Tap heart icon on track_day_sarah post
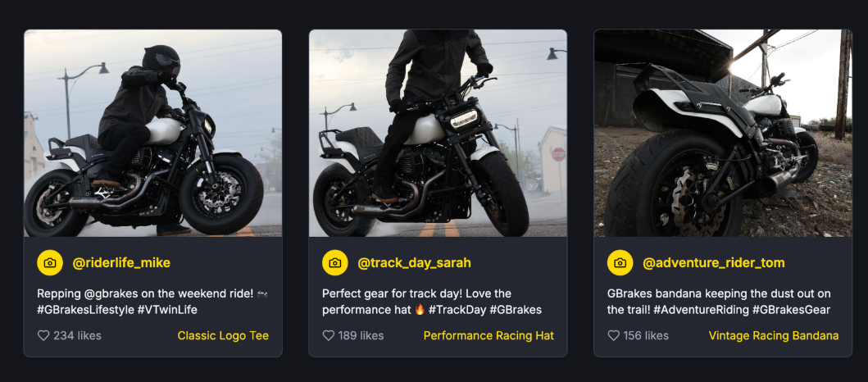This screenshot has width=868, height=382. tap(329, 335)
